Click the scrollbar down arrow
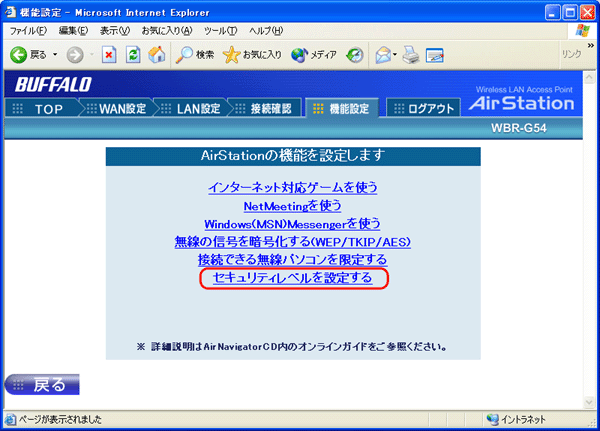This screenshot has height=431, width=600. (x=589, y=402)
